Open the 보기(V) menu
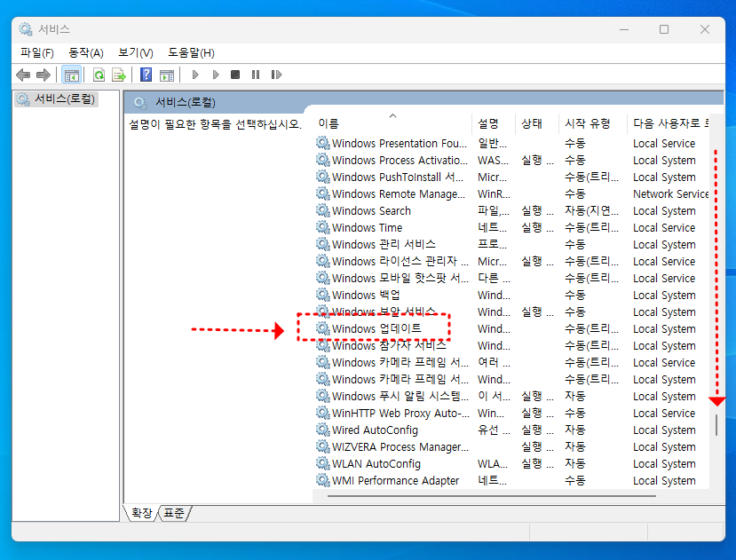 [x=136, y=52]
